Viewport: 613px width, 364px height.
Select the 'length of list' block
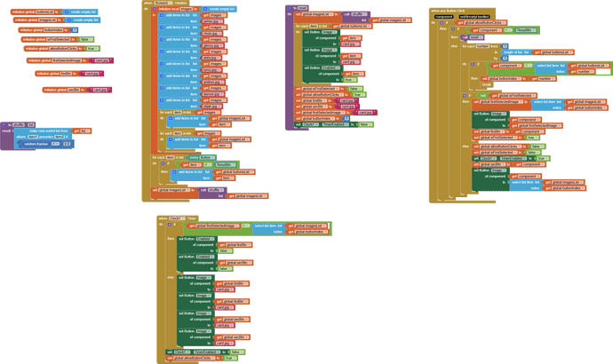click(516, 52)
